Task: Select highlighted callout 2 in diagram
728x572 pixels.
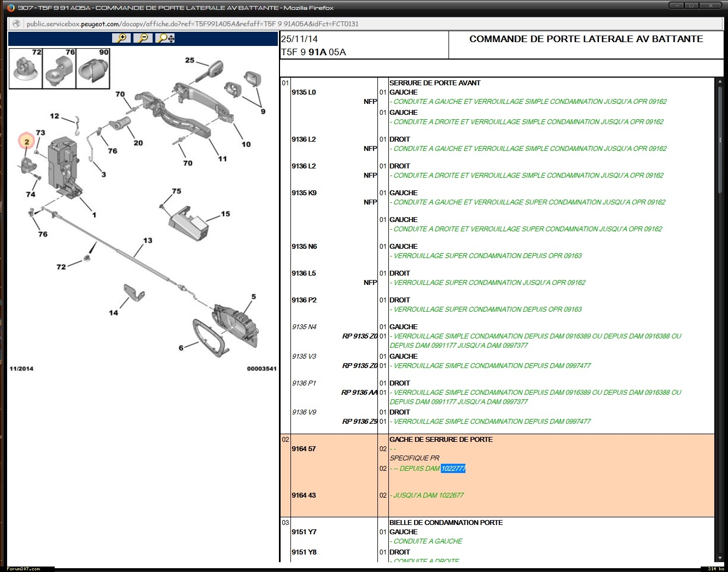Action: pos(26,142)
